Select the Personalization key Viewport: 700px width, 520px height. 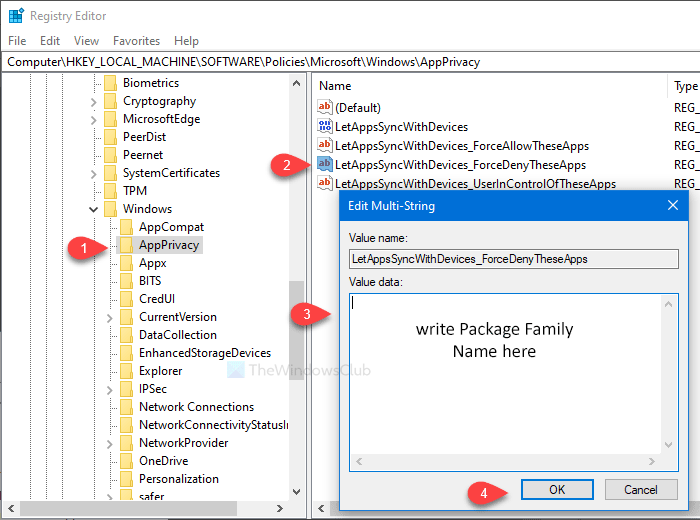pyautogui.click(x=179, y=478)
